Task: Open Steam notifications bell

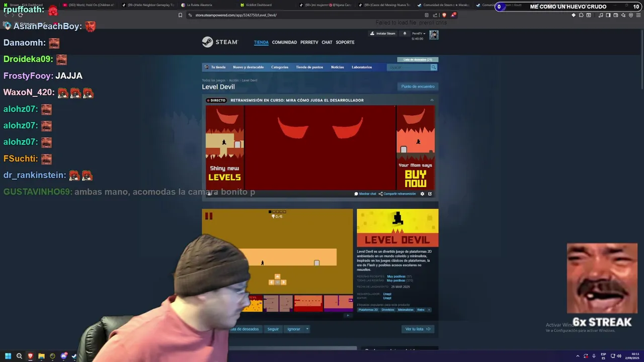Action: [405, 34]
